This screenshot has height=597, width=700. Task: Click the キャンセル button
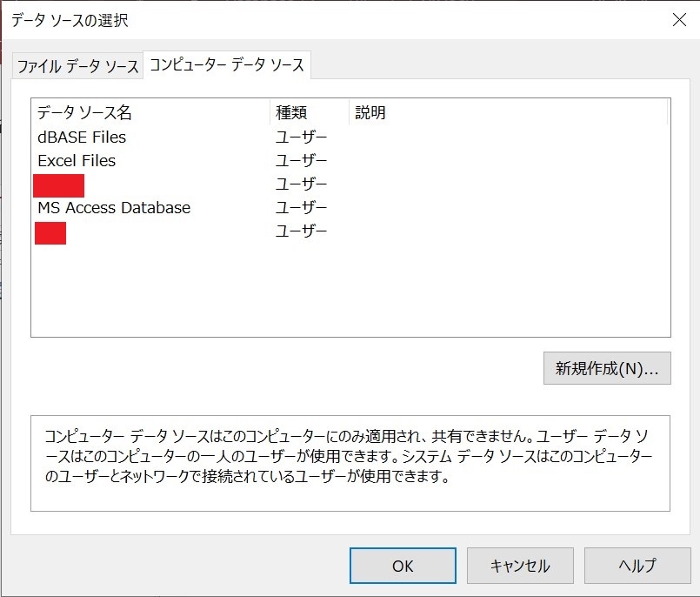(520, 566)
